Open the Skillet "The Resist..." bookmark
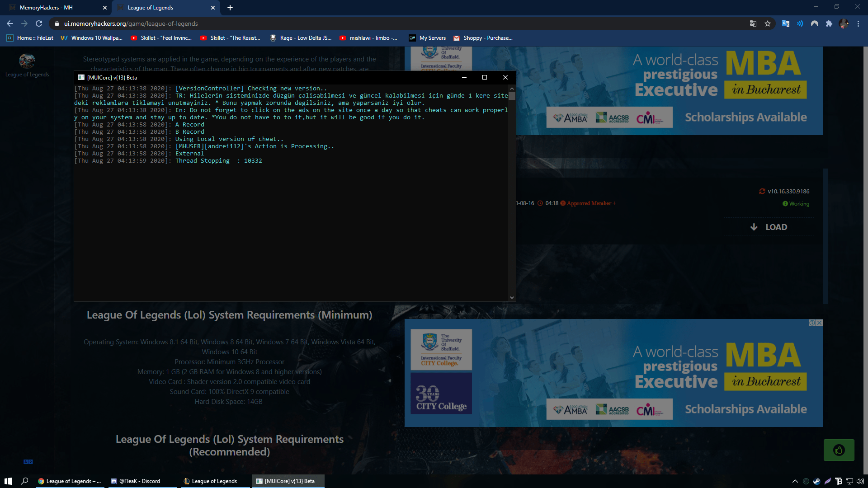This screenshot has height=488, width=868. point(231,38)
